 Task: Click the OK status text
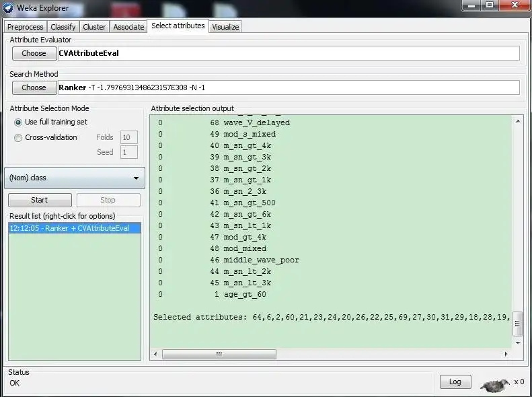[15, 383]
